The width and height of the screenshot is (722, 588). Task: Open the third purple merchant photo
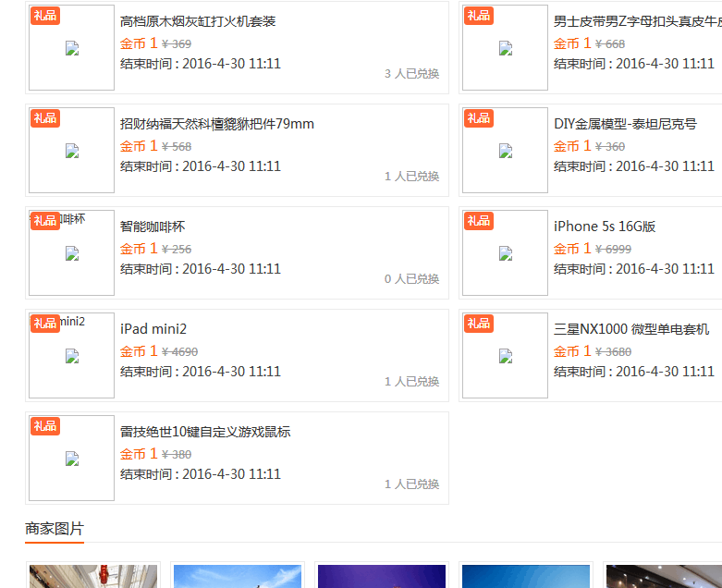pos(382,576)
